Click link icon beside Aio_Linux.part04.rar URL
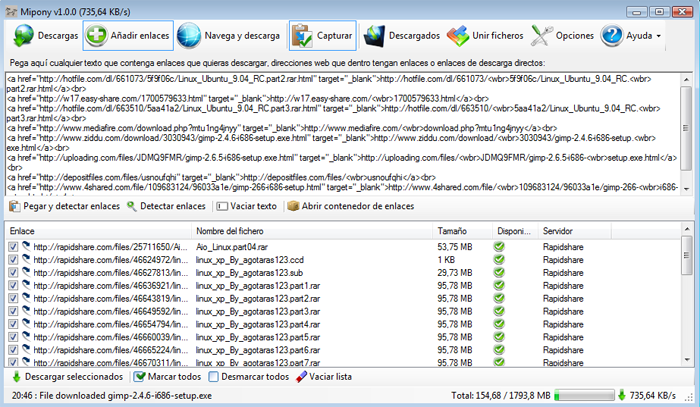The image size is (700, 407). click(26, 246)
